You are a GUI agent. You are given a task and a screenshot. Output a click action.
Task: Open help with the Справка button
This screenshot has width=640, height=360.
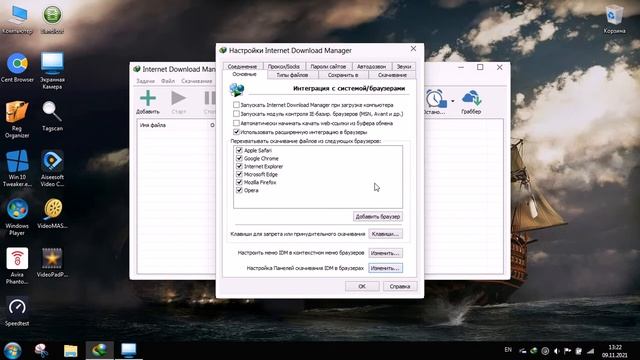pyautogui.click(x=400, y=286)
